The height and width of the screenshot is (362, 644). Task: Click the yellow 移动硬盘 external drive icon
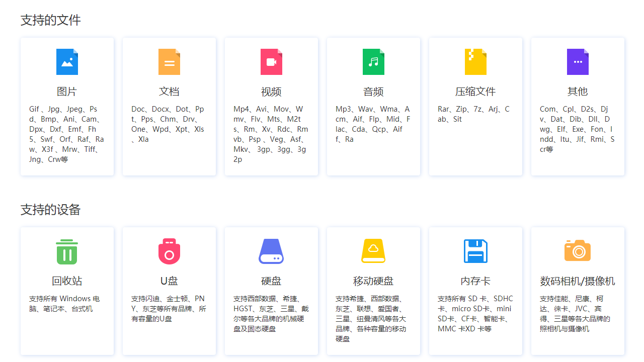pos(373,251)
